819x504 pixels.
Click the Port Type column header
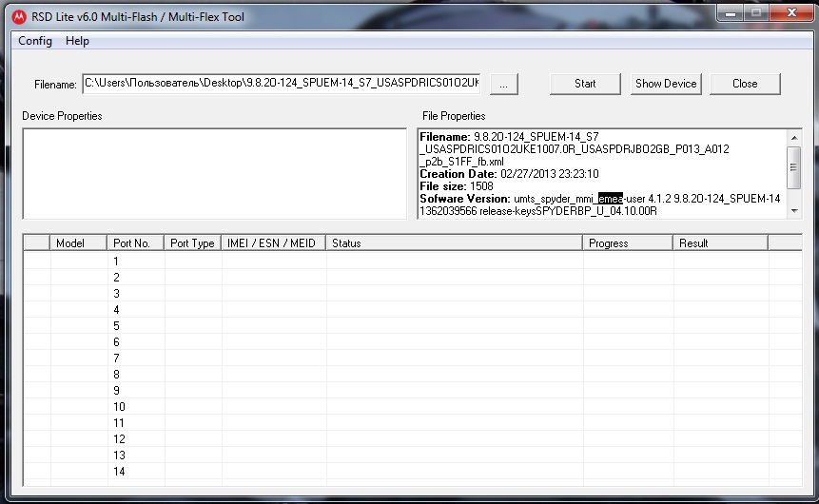pos(192,242)
